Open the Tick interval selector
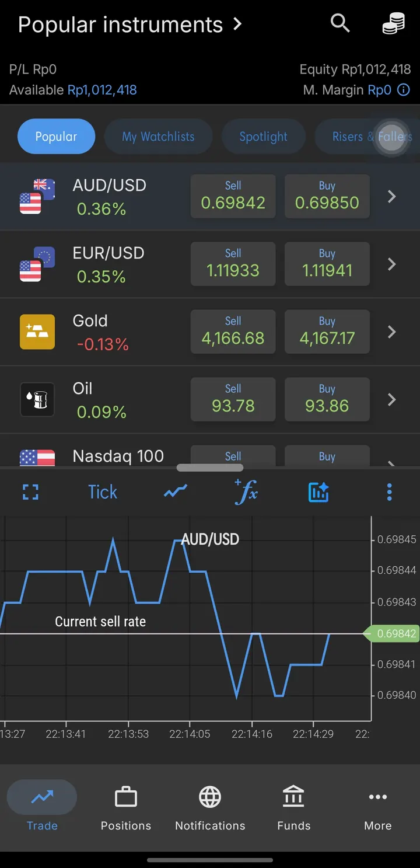Image resolution: width=420 pixels, height=868 pixels. point(103,492)
